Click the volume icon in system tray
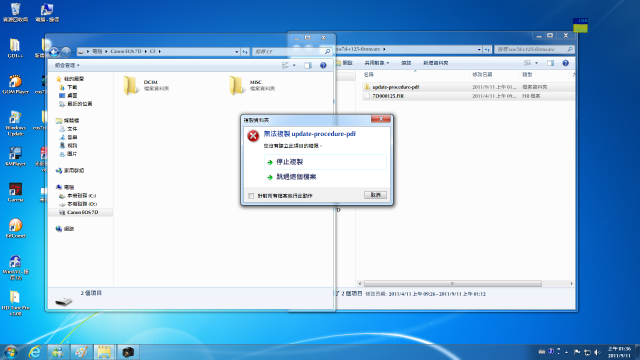 click(597, 352)
